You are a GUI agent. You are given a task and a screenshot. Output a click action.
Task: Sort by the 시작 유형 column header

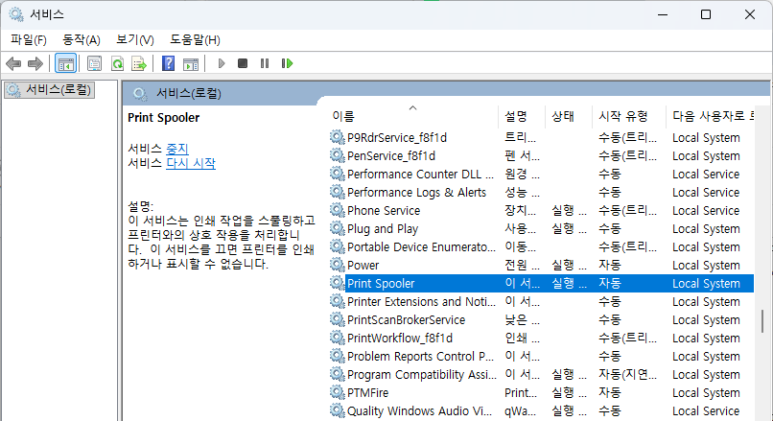(x=629, y=116)
